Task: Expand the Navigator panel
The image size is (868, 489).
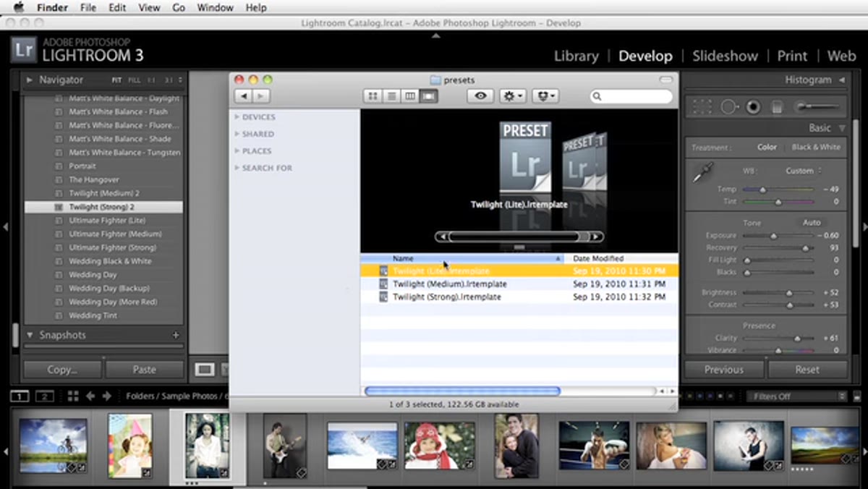Action: 30,80
